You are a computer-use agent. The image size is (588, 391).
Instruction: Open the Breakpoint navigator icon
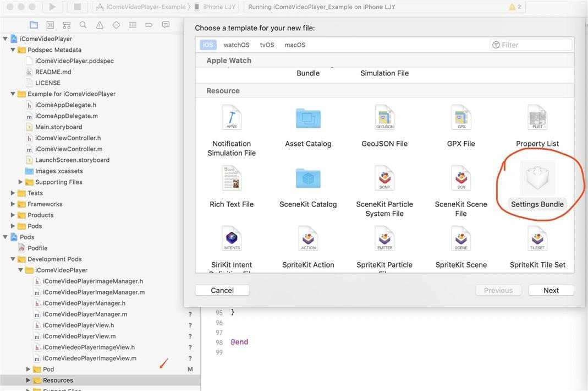(149, 25)
